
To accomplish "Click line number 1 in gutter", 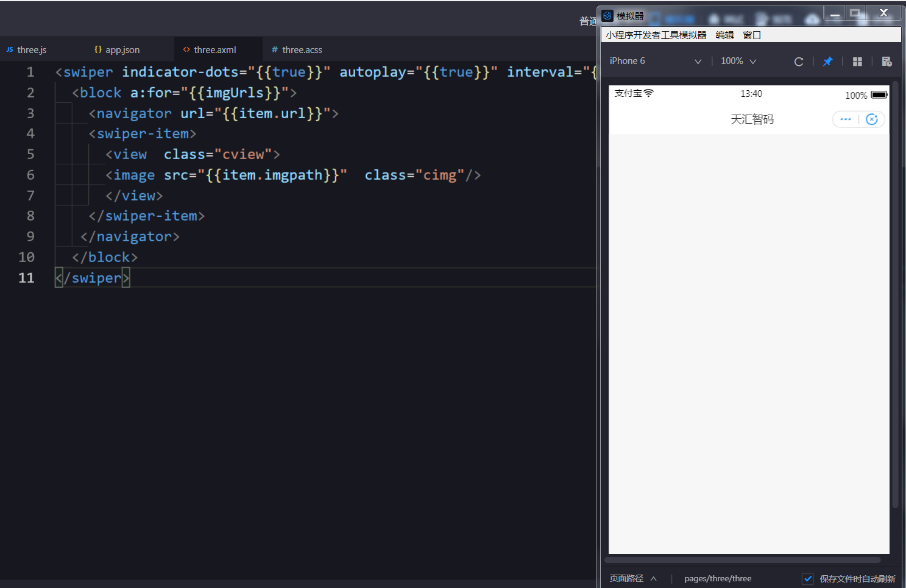I will [x=30, y=72].
